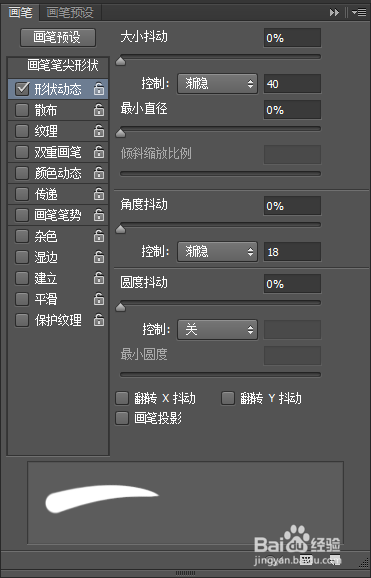Click the lock icon beside 形状动态
This screenshot has width=371, height=578.
coord(99,89)
